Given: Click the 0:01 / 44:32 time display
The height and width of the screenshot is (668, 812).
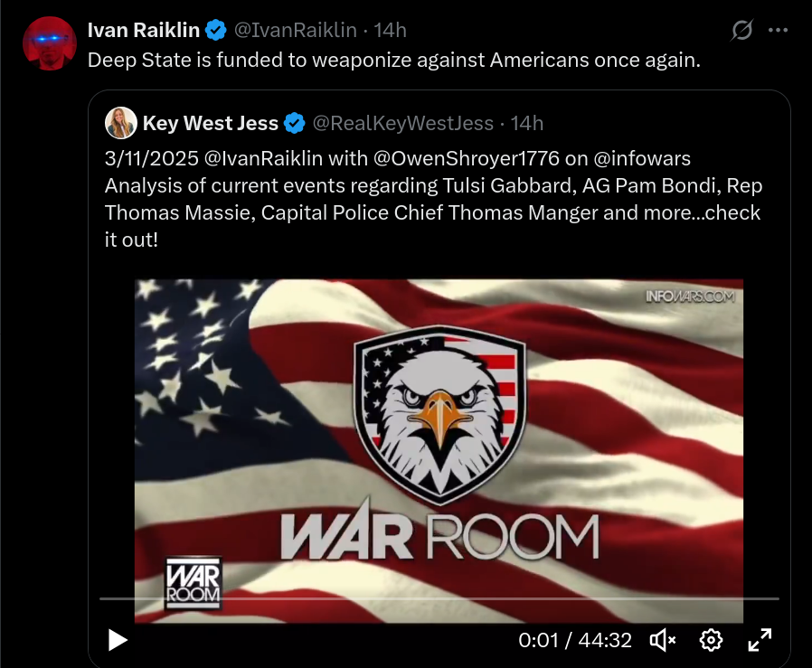Looking at the screenshot, I should 575,640.
